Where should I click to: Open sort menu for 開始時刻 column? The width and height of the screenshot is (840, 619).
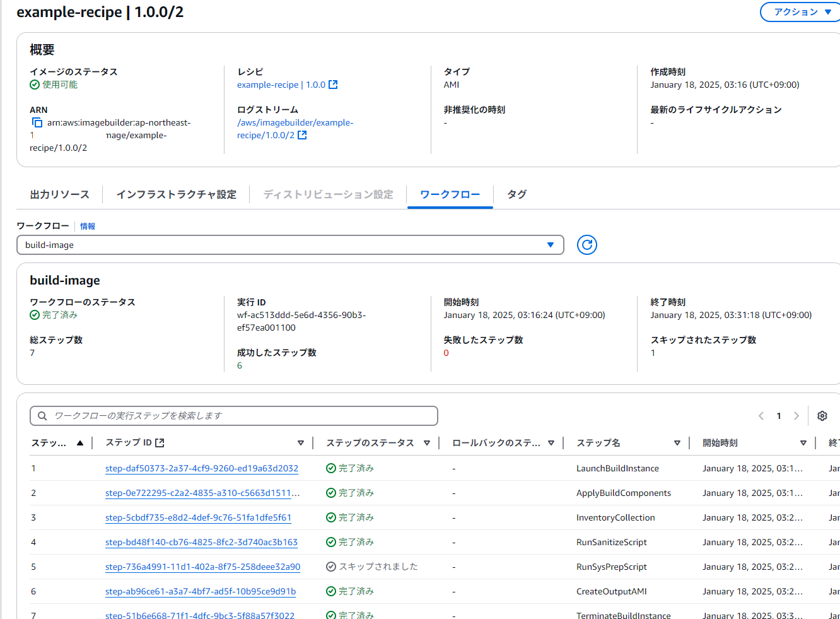[x=803, y=443]
